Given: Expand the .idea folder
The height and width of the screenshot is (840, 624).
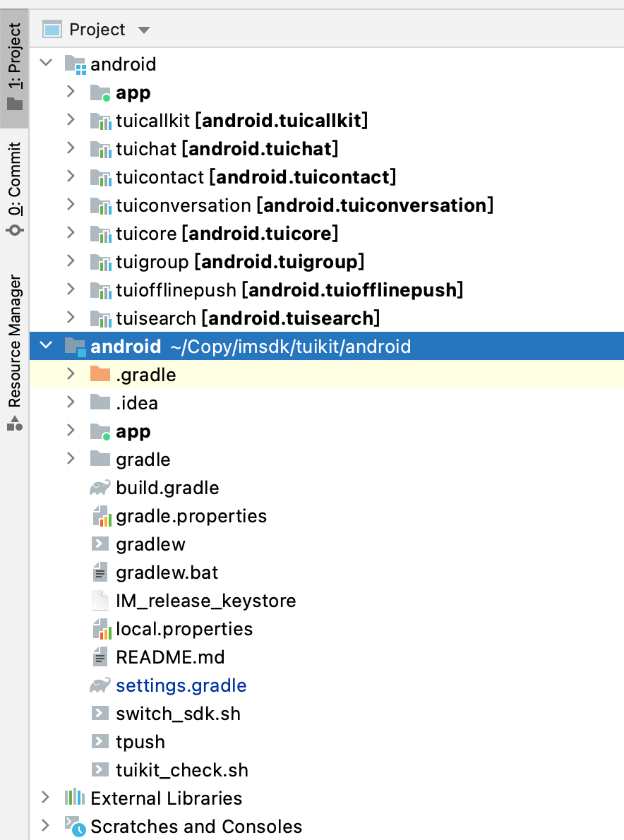Looking at the screenshot, I should click(x=70, y=402).
